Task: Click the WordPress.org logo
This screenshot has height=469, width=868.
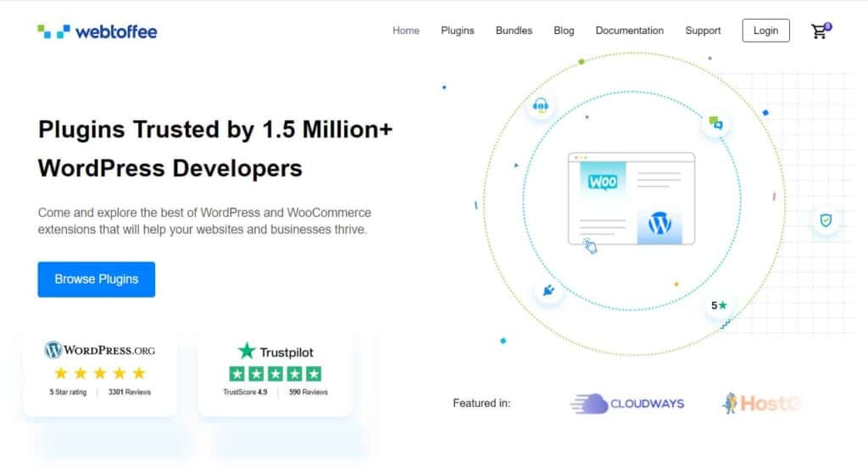Action: point(100,350)
